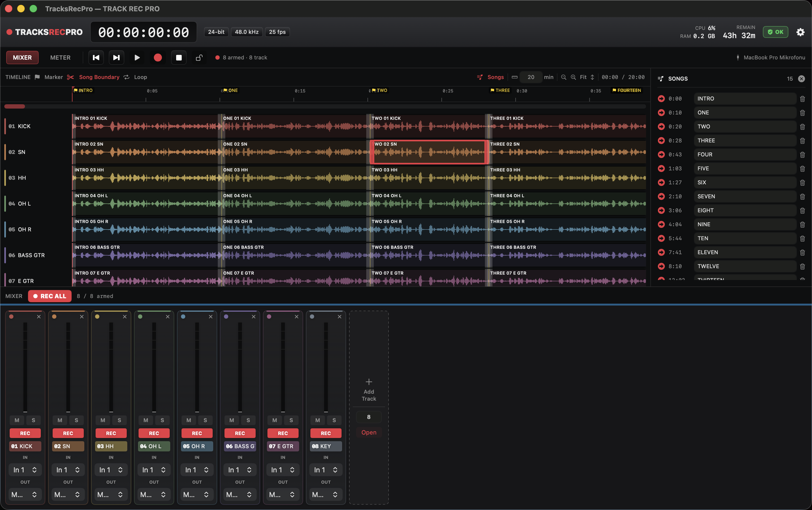Disarm REC on the 02 SN channel
The height and width of the screenshot is (510, 812).
68,433
